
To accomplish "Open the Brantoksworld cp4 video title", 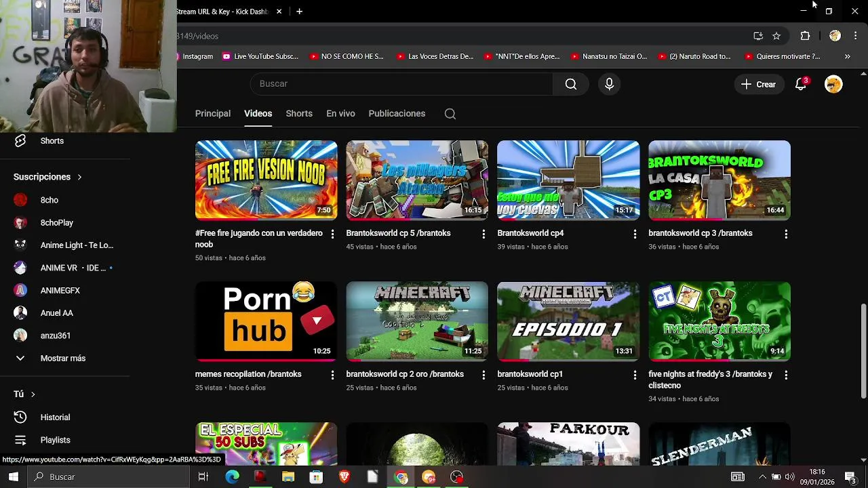I will pos(530,233).
